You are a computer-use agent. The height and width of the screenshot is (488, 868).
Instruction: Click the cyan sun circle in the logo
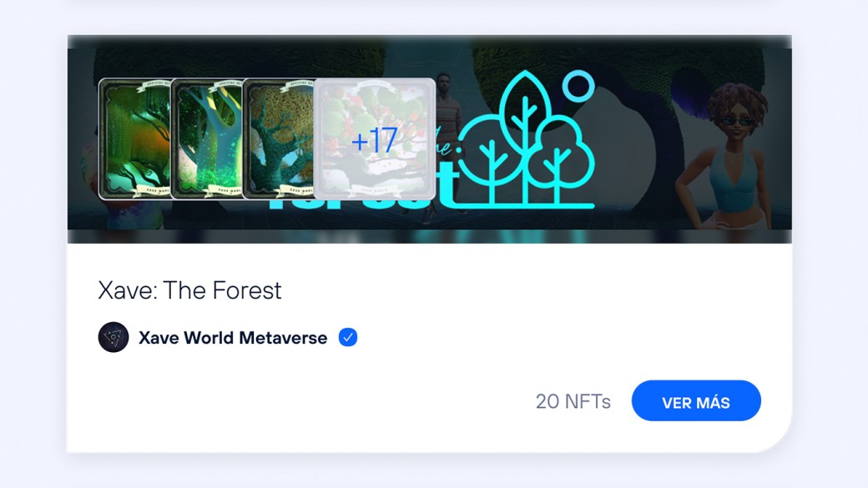[x=578, y=86]
